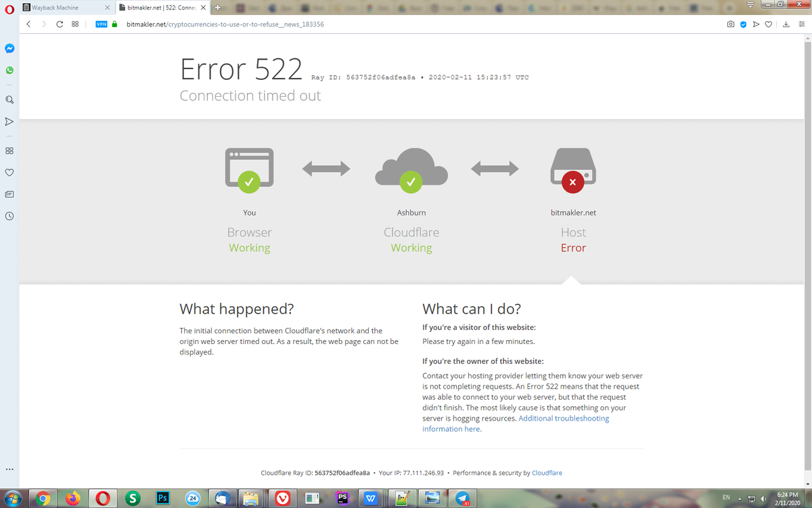Click the 'Connection timed out' subtitle
This screenshot has width=812, height=508.
pyautogui.click(x=250, y=96)
